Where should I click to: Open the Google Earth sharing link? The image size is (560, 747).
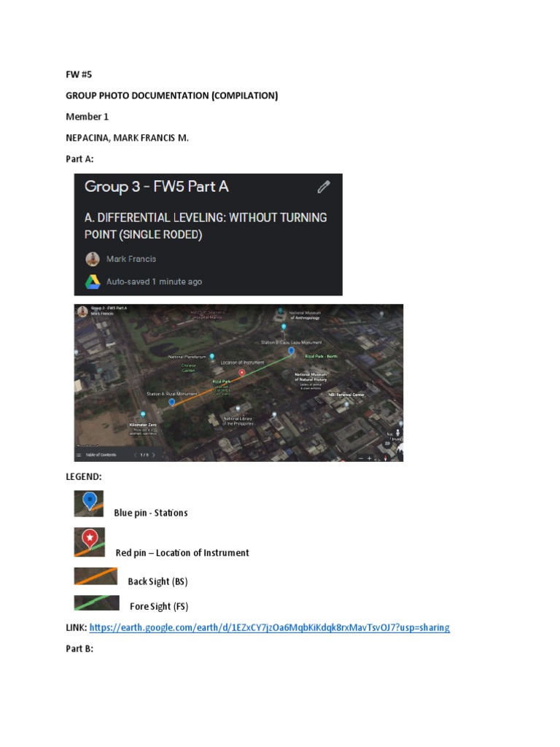[270, 627]
